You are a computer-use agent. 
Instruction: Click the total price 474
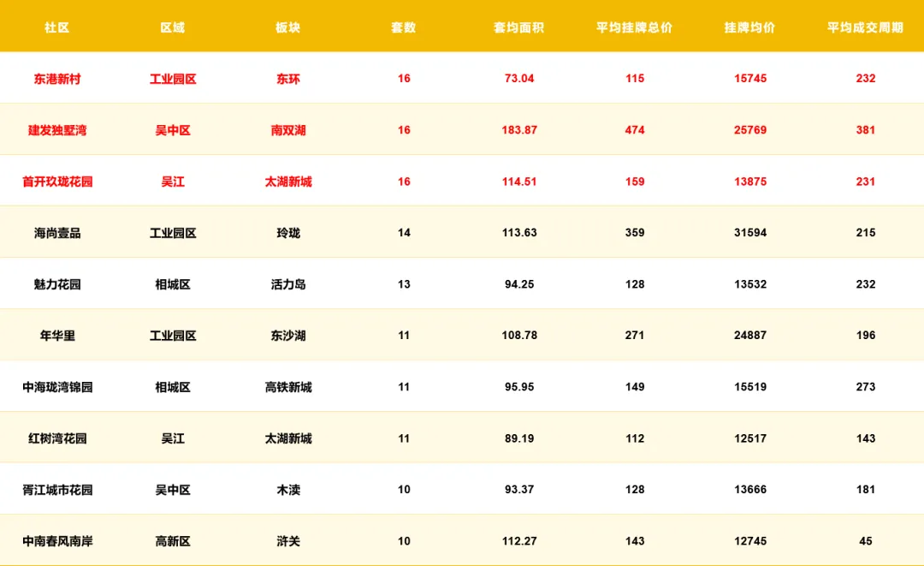tap(635, 129)
